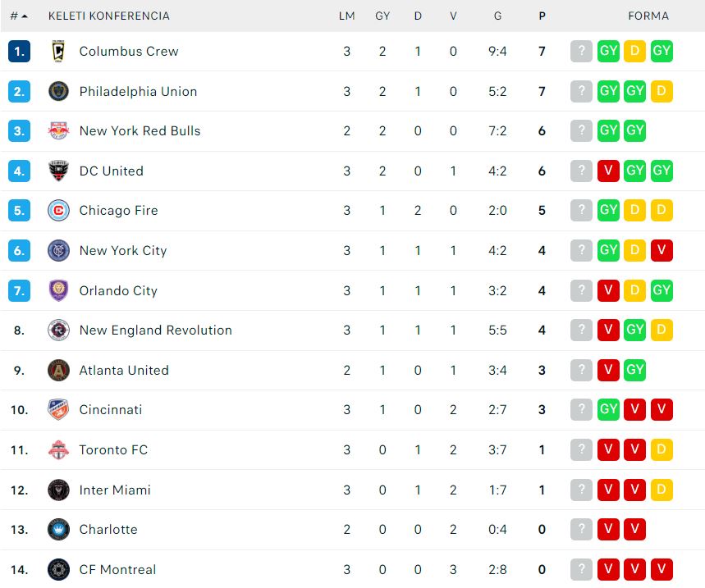Click Columbus Crew's yellow D form badge
The image size is (705, 588).
(x=635, y=51)
